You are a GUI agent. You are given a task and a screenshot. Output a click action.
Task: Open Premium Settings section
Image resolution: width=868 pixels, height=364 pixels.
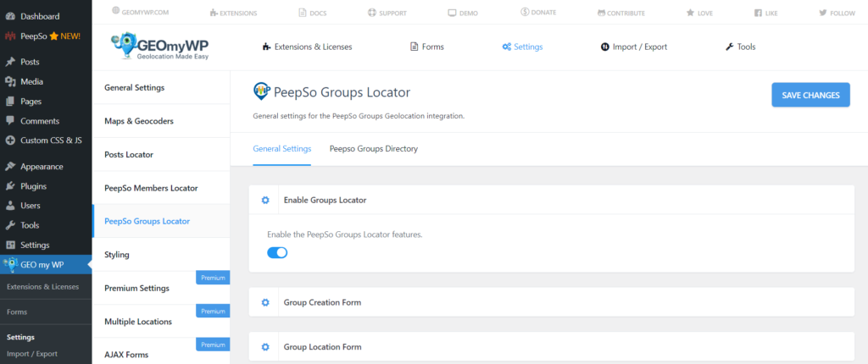click(160, 288)
